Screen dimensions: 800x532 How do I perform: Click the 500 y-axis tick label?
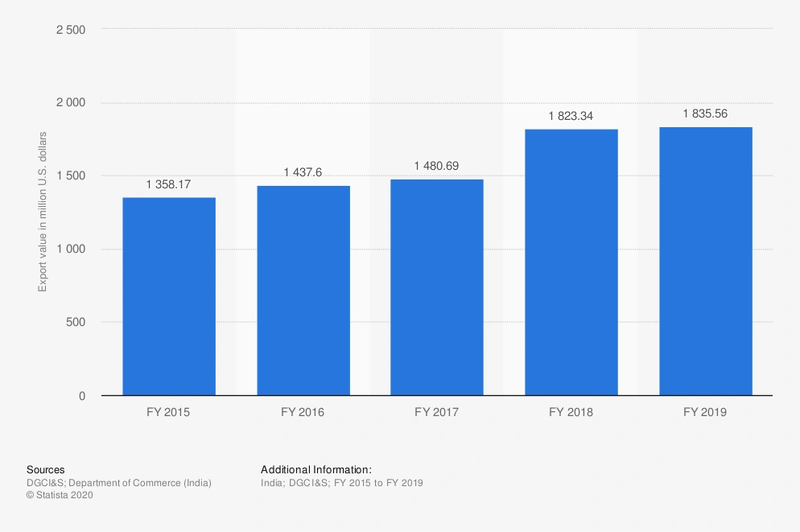coord(76,322)
